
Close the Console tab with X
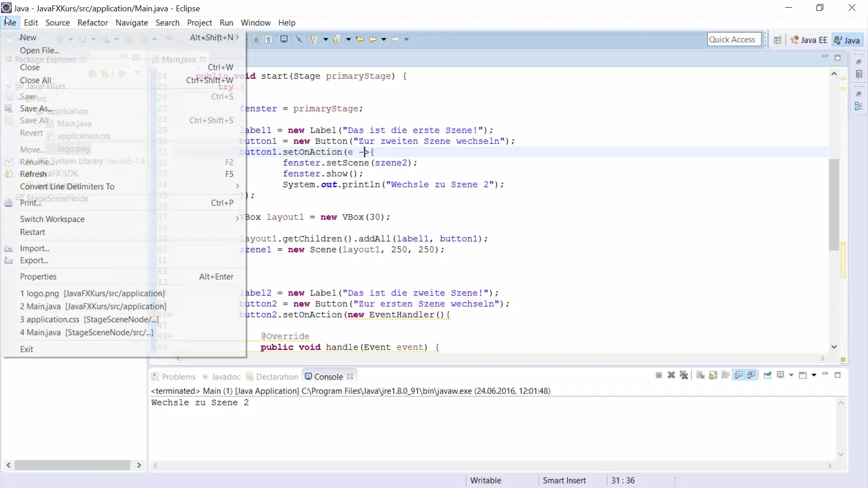pyautogui.click(x=350, y=376)
